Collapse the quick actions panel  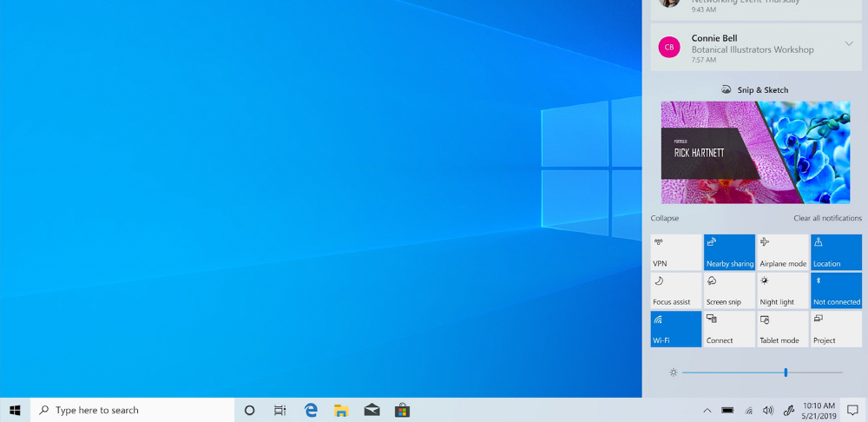[x=665, y=218]
